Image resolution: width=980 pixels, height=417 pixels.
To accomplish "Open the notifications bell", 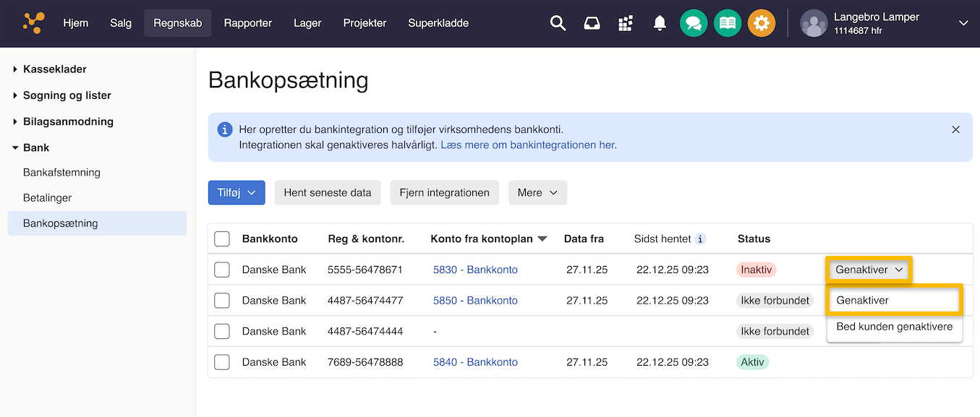I will (660, 23).
